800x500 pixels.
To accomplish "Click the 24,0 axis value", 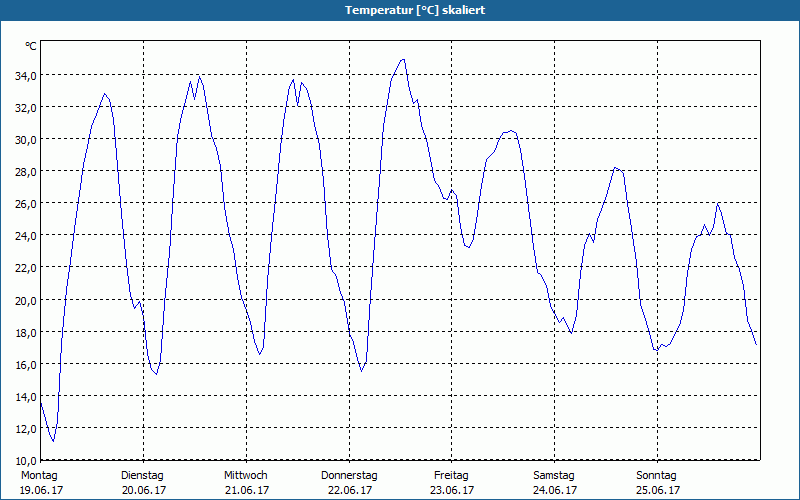I will 26,236.
